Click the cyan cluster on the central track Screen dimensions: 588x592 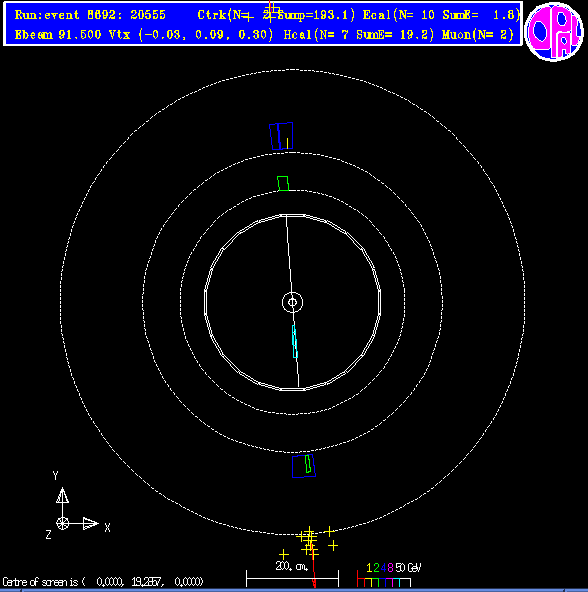pyautogui.click(x=295, y=341)
